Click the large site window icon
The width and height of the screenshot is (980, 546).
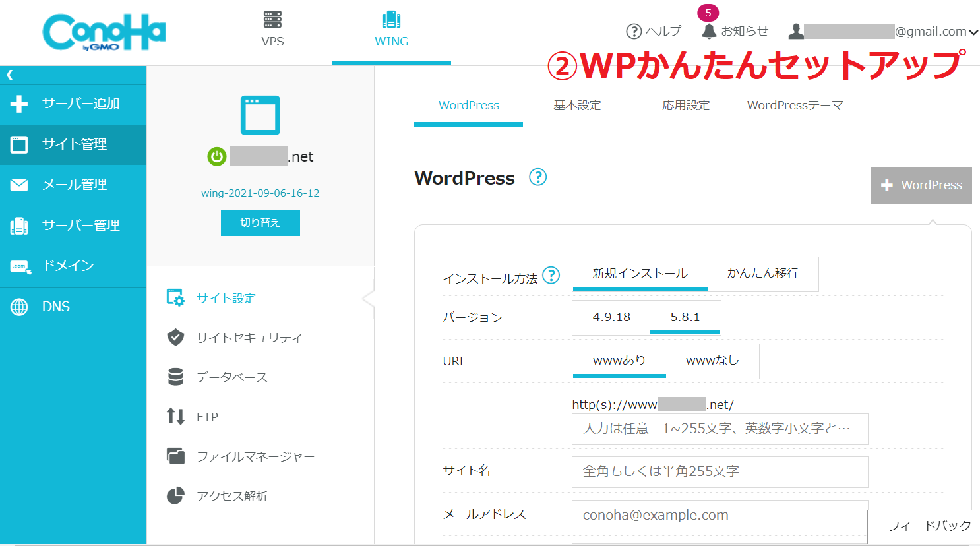[260, 115]
